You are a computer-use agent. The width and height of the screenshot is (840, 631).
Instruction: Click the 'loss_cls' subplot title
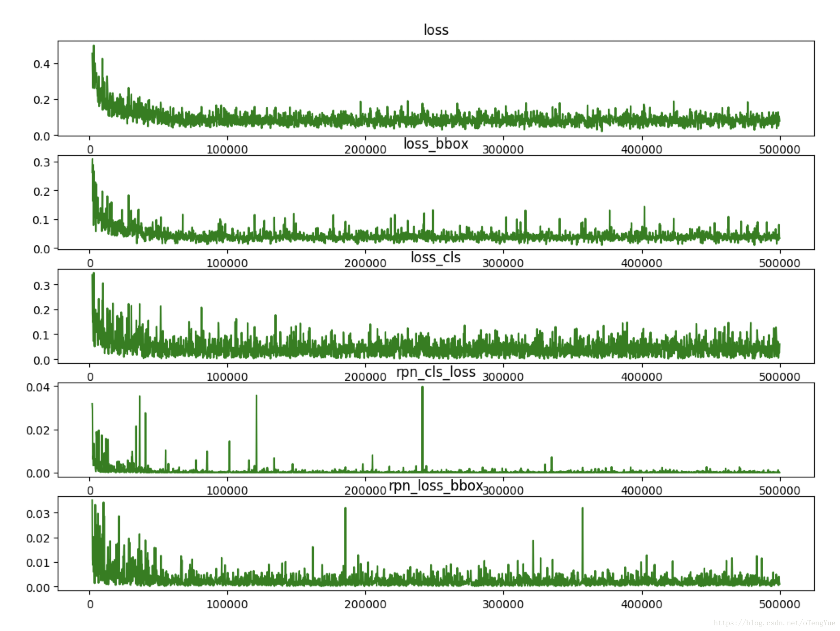pyautogui.click(x=436, y=257)
